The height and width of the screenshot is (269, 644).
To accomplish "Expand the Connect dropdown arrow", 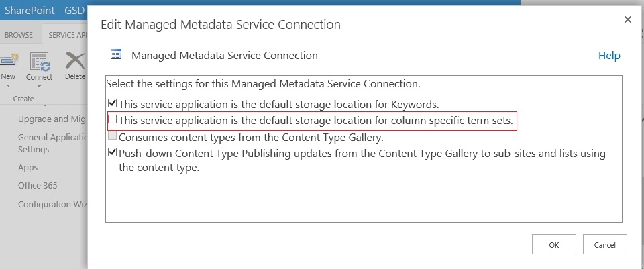I will point(39,86).
